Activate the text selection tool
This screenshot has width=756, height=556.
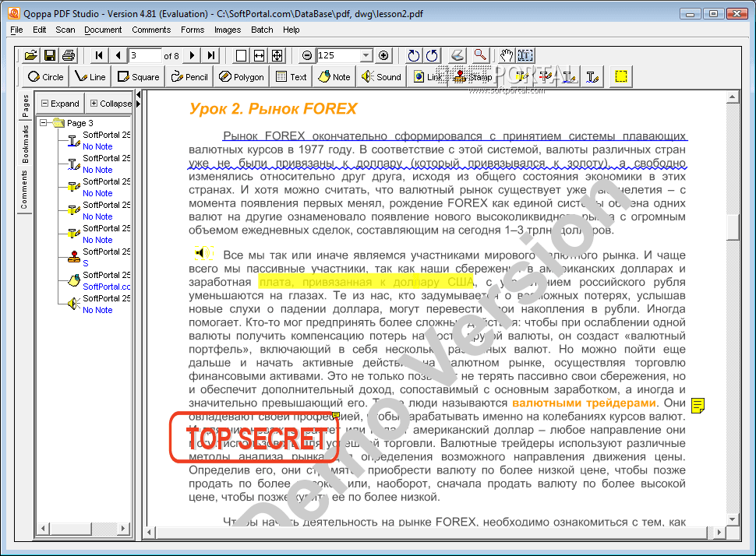[x=525, y=55]
